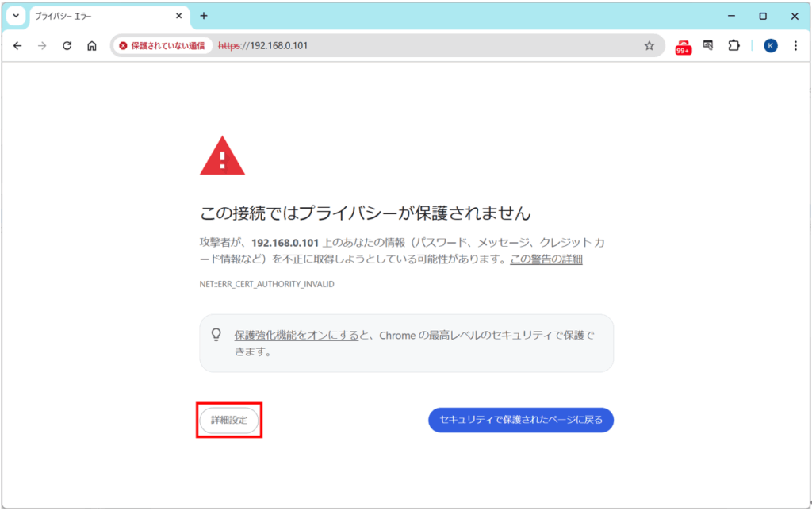Image resolution: width=812 pixels, height=511 pixels.
Task: Click the red warning triangle icon
Action: [222, 156]
